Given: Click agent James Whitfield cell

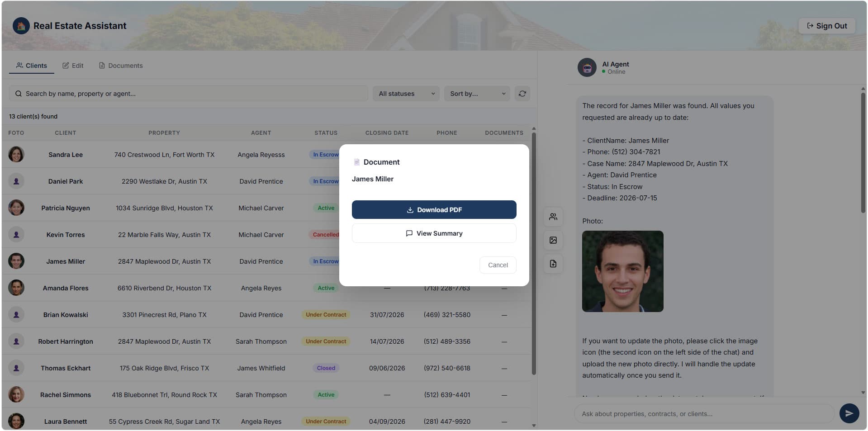Looking at the screenshot, I should click(261, 368).
